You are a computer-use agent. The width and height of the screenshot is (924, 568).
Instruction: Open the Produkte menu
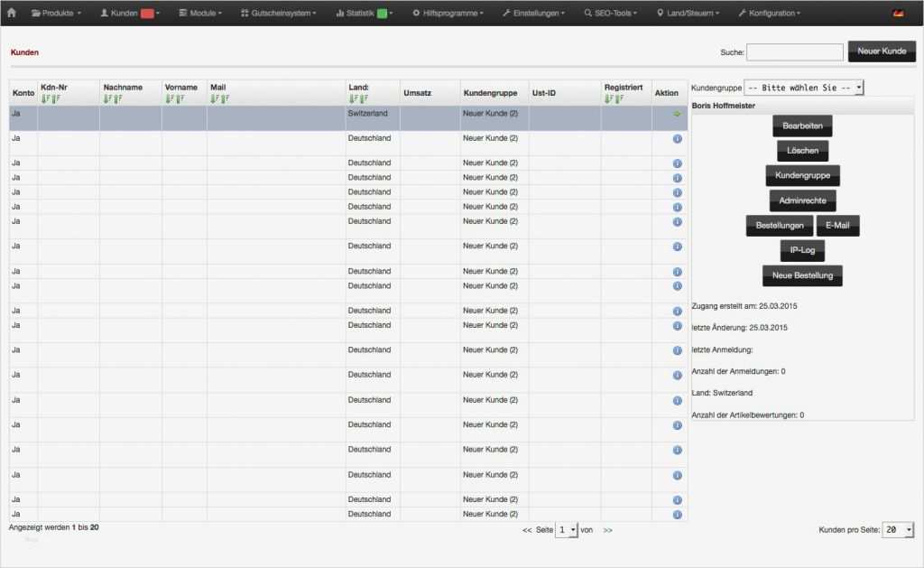pyautogui.click(x=56, y=13)
